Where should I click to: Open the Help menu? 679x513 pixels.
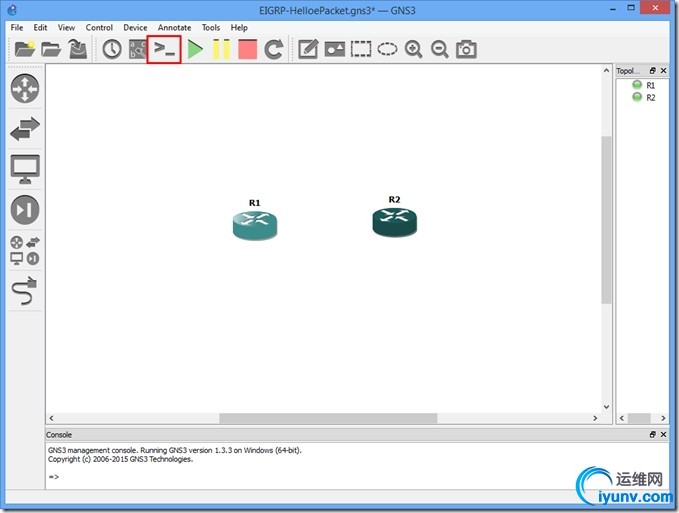point(239,27)
